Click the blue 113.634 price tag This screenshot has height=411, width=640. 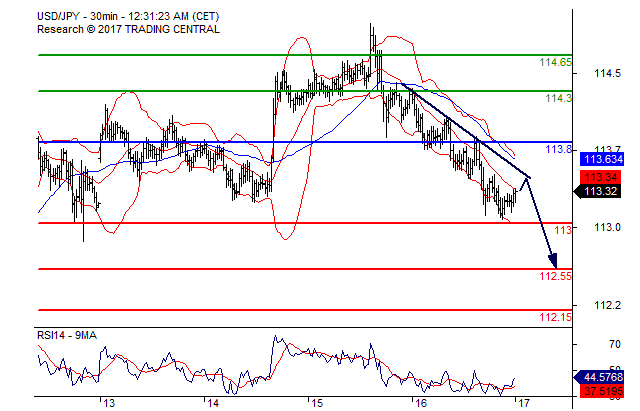point(602,159)
